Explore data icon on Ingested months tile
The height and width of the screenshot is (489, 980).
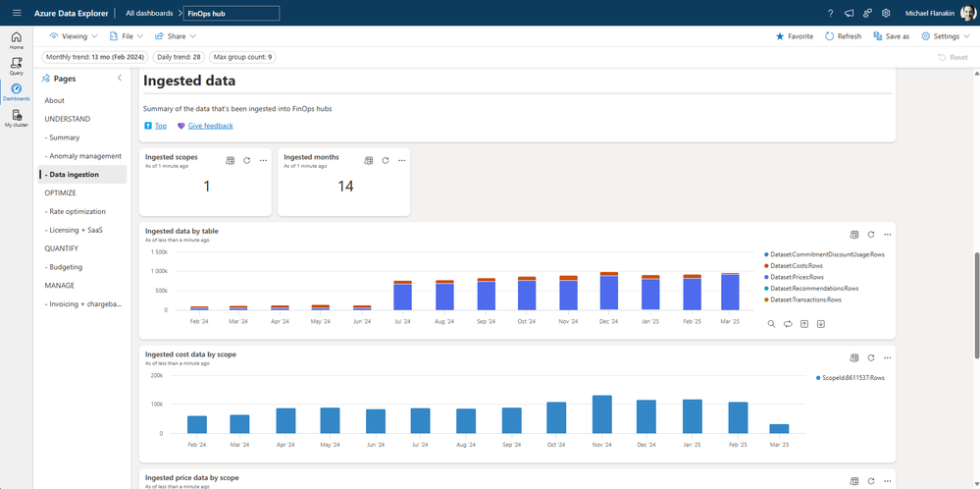369,160
